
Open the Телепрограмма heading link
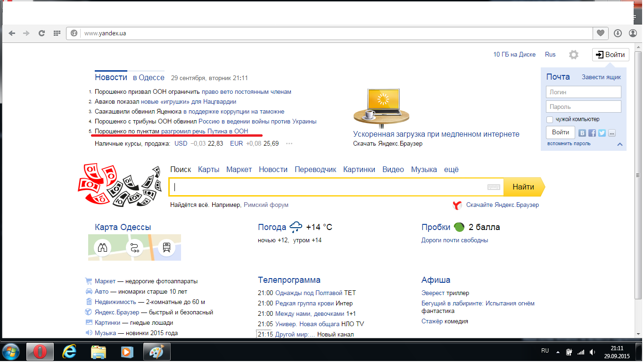coord(289,280)
